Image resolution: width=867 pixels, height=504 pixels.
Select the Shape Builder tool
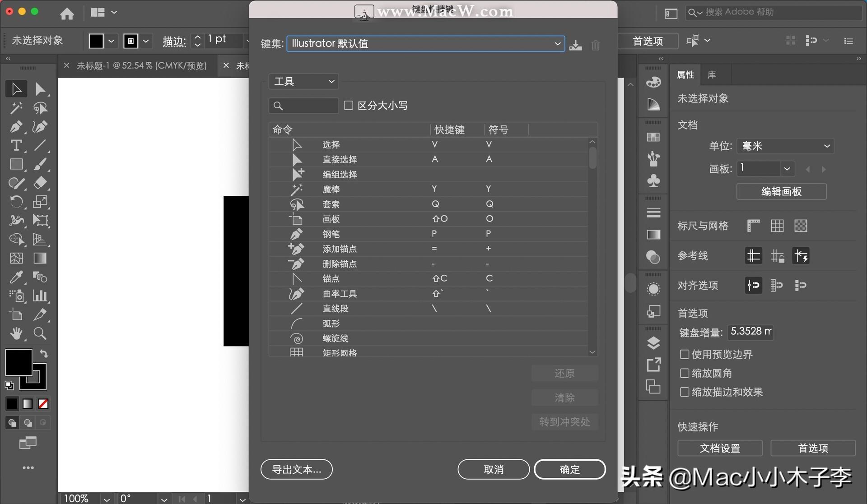(16, 239)
